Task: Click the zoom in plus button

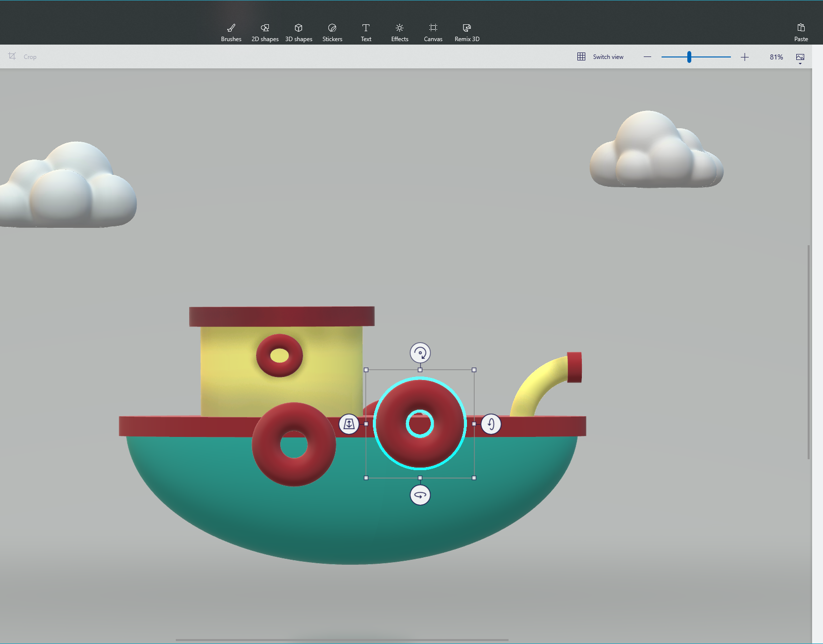Action: point(744,57)
